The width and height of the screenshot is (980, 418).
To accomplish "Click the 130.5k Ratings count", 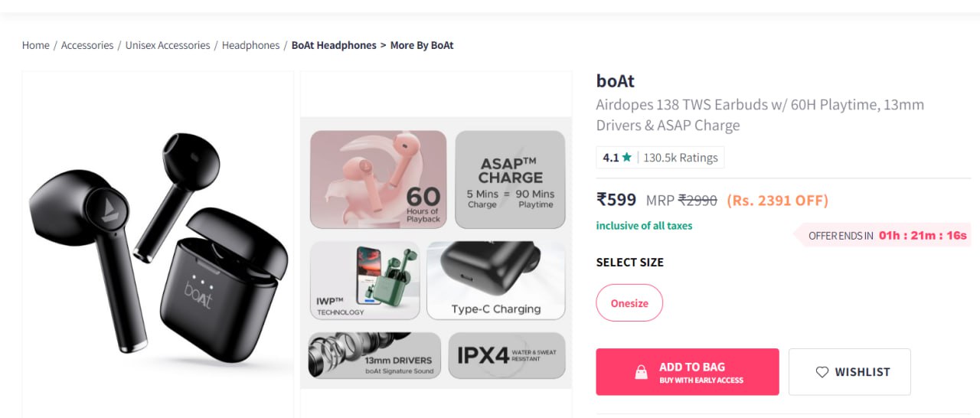I will tap(681, 158).
